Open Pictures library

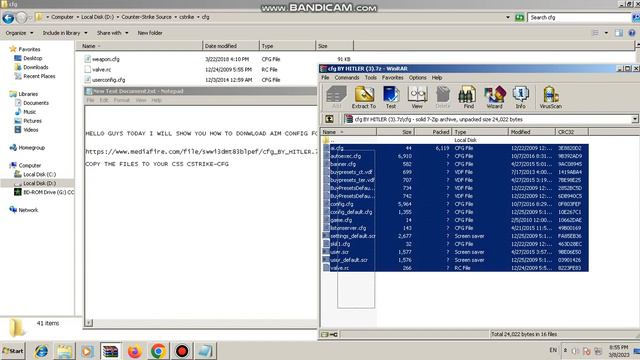pyautogui.click(x=32, y=121)
